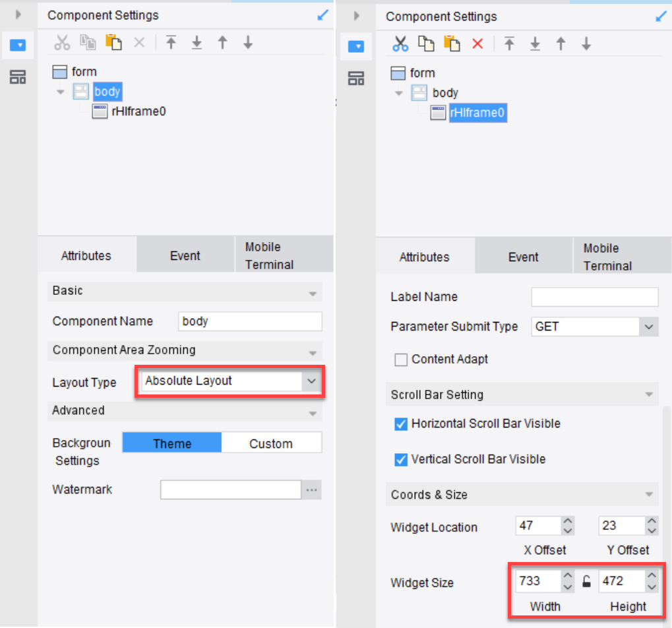
Task: Move the component to the top layer
Action: click(x=510, y=44)
